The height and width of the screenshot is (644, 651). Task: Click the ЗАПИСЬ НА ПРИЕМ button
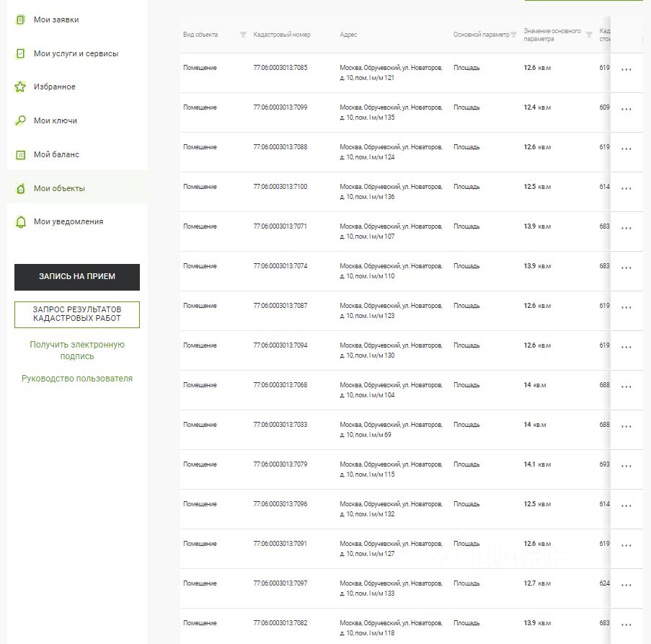pos(77,277)
